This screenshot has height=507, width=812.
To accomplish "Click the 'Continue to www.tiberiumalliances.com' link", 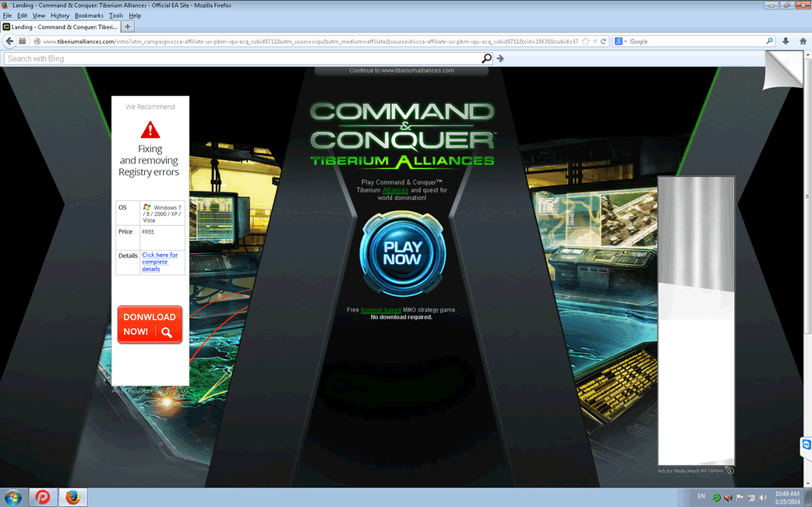I will [x=401, y=71].
